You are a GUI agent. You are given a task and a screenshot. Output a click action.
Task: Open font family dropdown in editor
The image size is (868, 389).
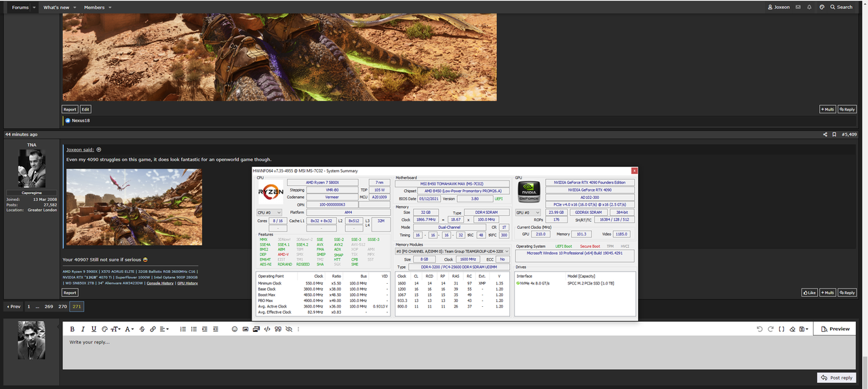coord(129,329)
